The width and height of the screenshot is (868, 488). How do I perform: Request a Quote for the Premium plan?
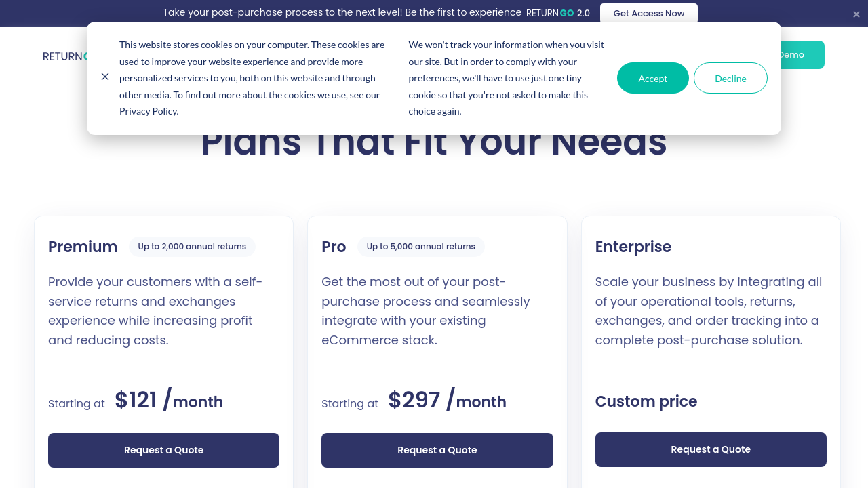click(163, 450)
